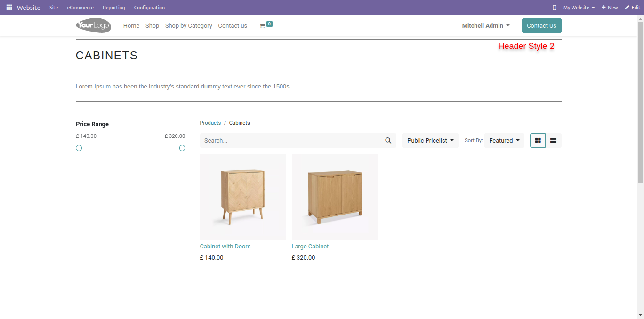The width and height of the screenshot is (644, 319).
Task: Open the Configuration menu
Action: pos(149,8)
